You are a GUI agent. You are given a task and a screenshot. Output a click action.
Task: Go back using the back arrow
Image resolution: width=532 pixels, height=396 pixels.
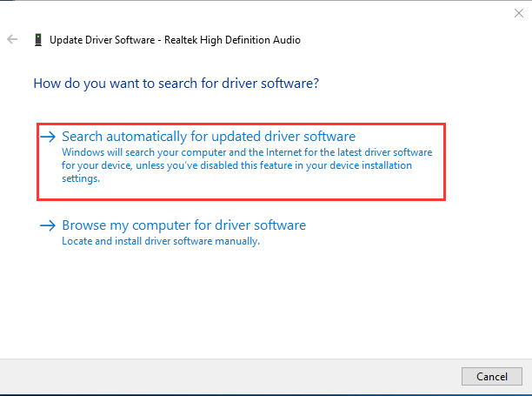(12, 39)
